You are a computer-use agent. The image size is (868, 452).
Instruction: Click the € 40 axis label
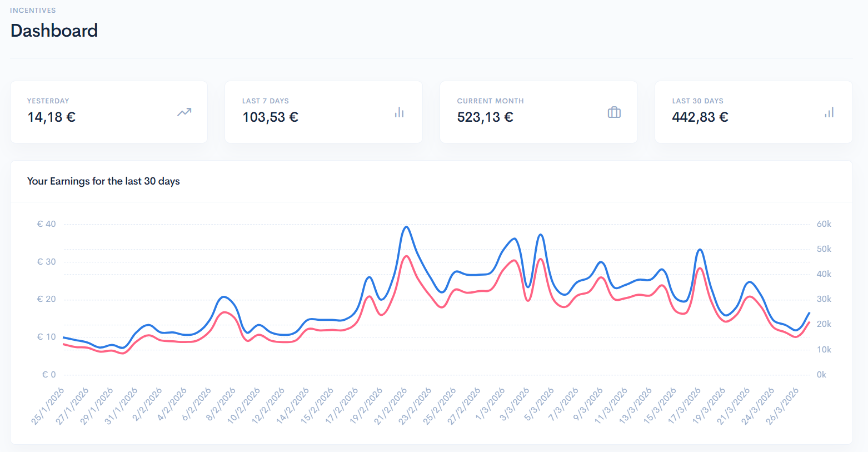coord(46,223)
